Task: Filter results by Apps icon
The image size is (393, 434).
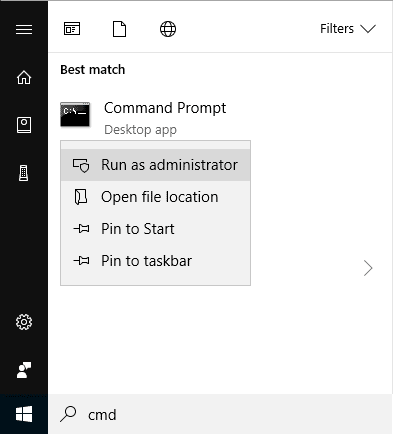Action: [x=72, y=29]
